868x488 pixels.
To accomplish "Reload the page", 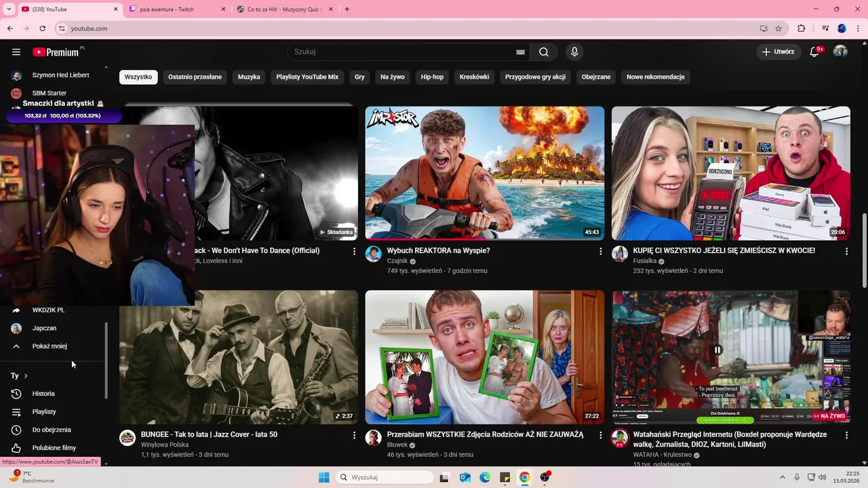I will (42, 28).
